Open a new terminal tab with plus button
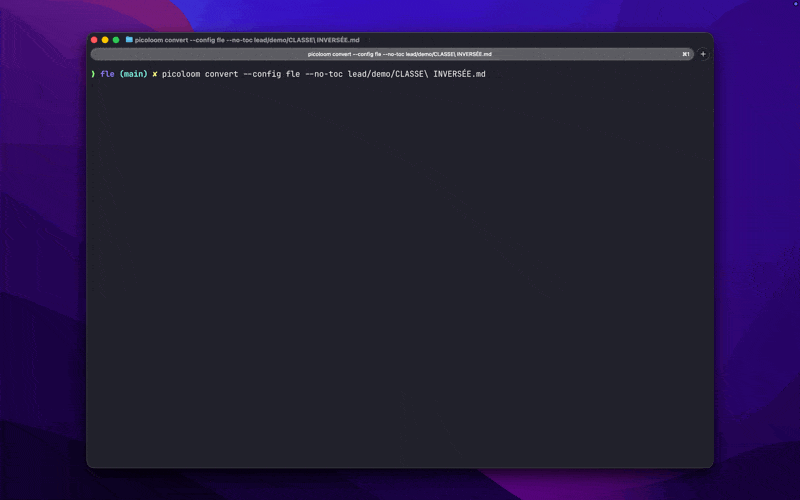The image size is (800, 500). pos(703,54)
